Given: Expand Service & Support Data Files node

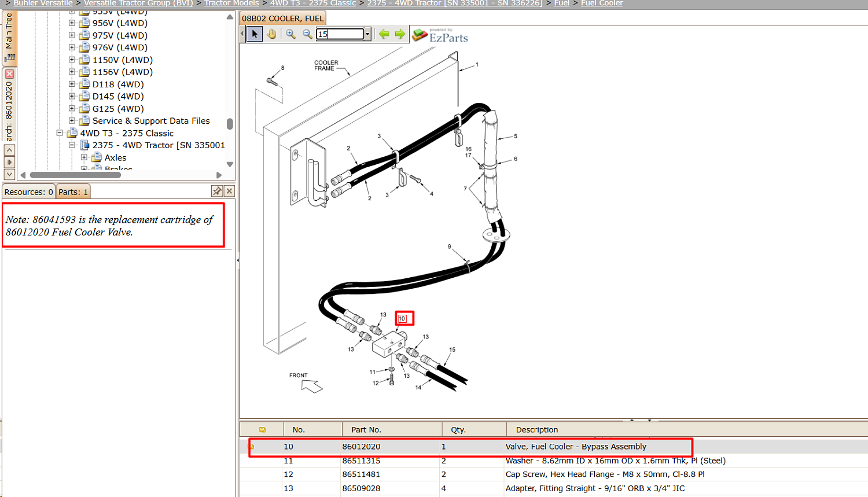Looking at the screenshot, I should (72, 121).
